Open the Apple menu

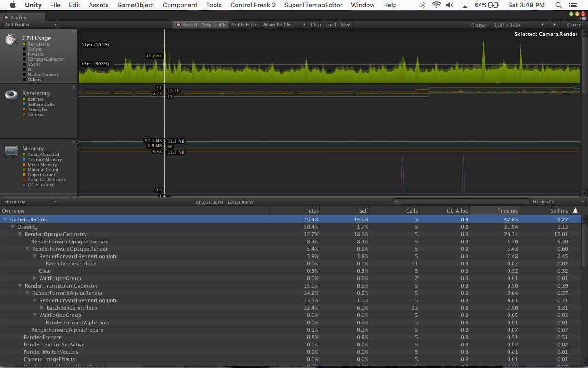12,5
